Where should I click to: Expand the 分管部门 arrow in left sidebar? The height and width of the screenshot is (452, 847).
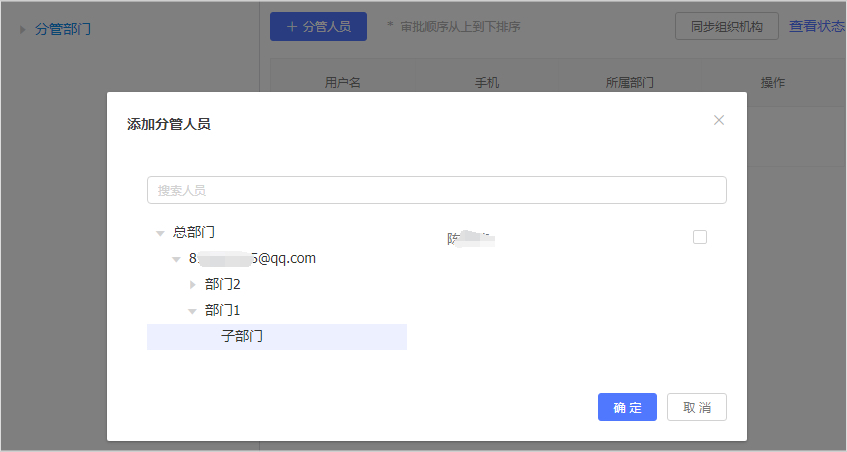click(x=23, y=29)
